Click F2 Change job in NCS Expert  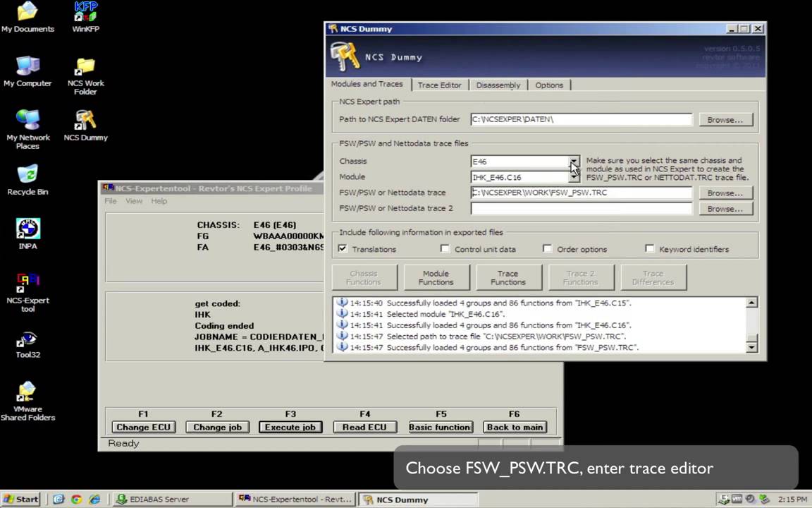point(218,427)
